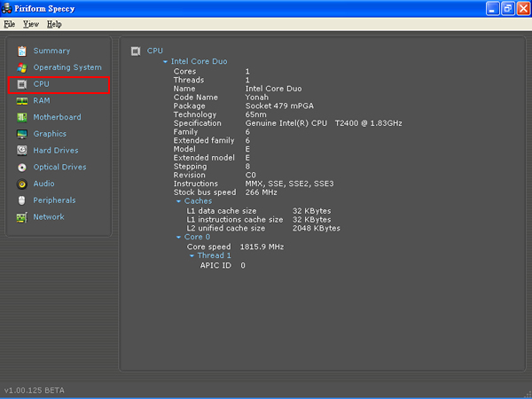Click the L1 instructions cache size label

tap(235, 220)
